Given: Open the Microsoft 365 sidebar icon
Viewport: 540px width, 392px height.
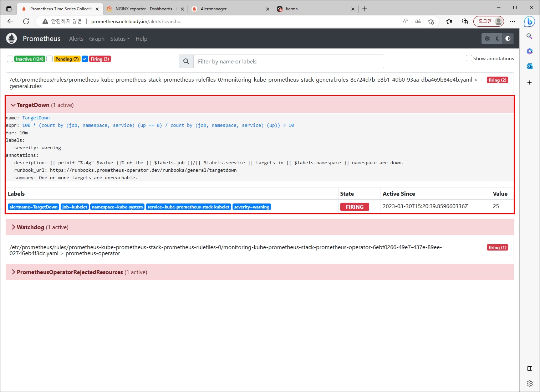Looking at the screenshot, I should tap(530, 51).
